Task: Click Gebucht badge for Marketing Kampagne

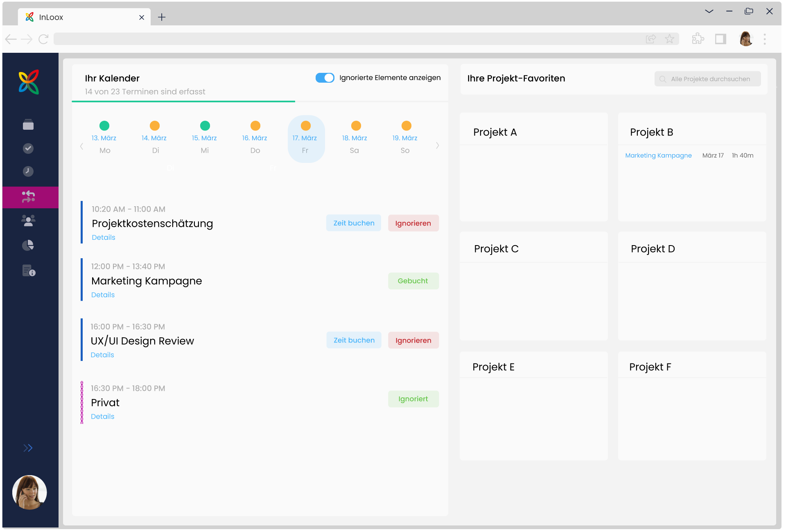Action: coord(413,281)
